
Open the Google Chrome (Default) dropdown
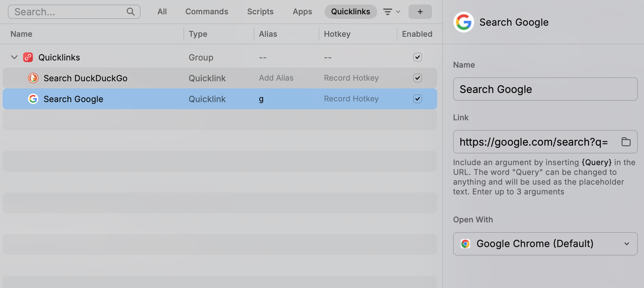pos(545,244)
